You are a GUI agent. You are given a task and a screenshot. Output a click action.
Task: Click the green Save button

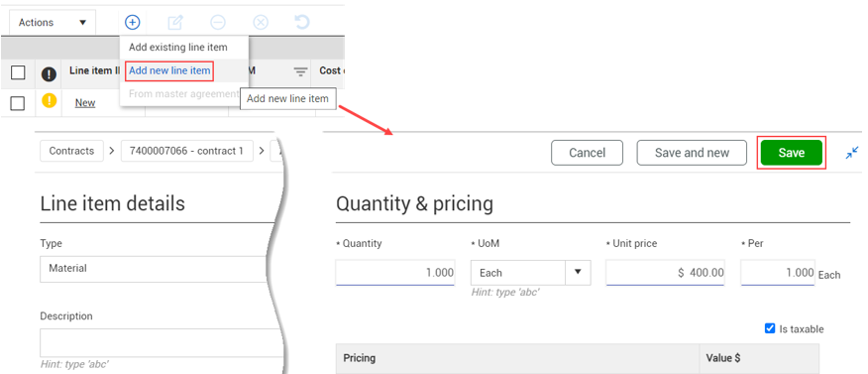coord(792,153)
